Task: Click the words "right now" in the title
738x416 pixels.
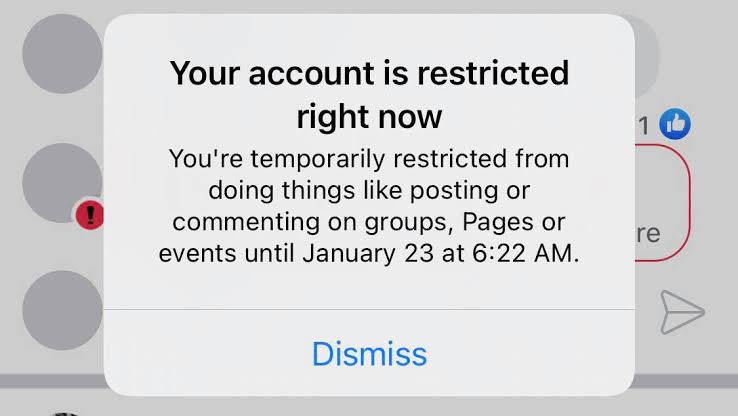Action: coord(369,116)
